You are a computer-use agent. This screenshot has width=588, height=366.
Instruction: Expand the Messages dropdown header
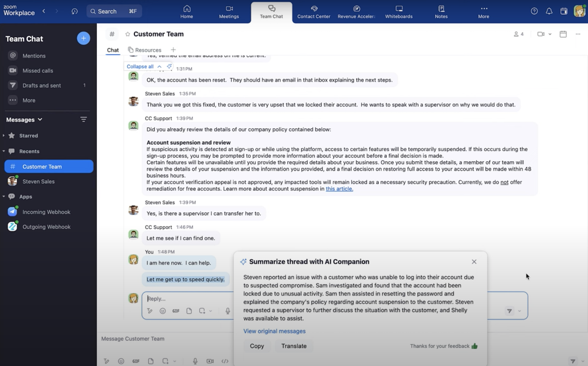[x=24, y=120]
